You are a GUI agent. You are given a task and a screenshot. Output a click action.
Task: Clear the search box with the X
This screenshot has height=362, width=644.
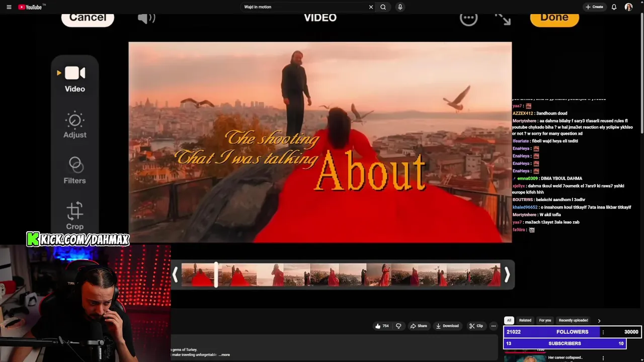[371, 7]
